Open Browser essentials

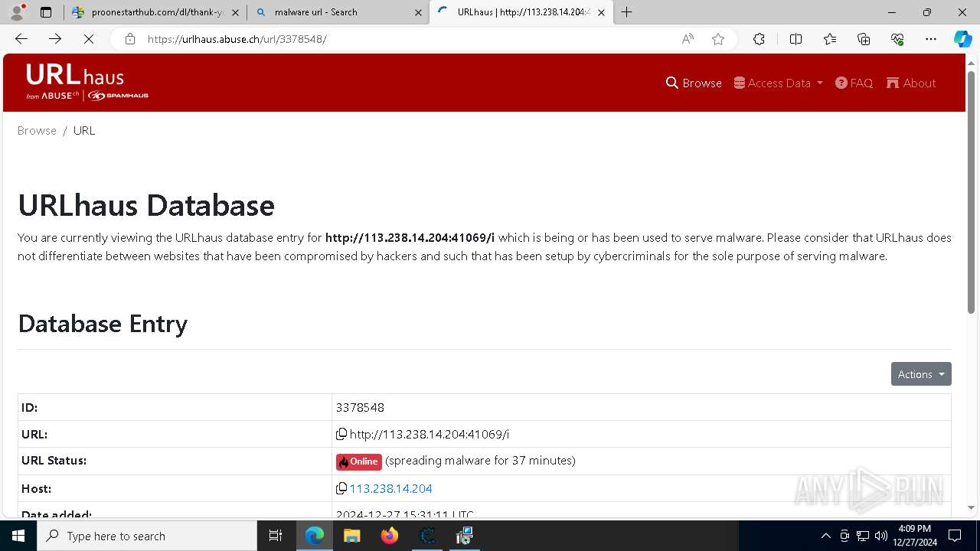point(897,39)
